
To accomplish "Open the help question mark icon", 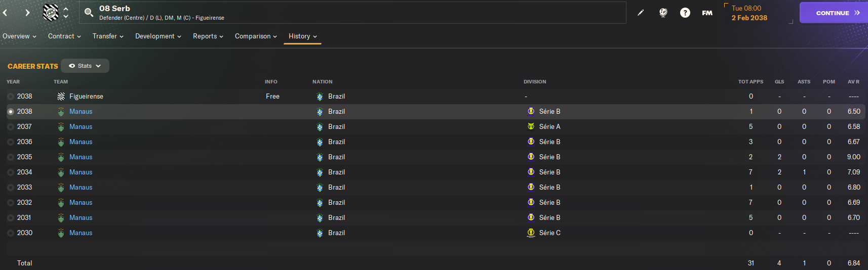I will 685,13.
